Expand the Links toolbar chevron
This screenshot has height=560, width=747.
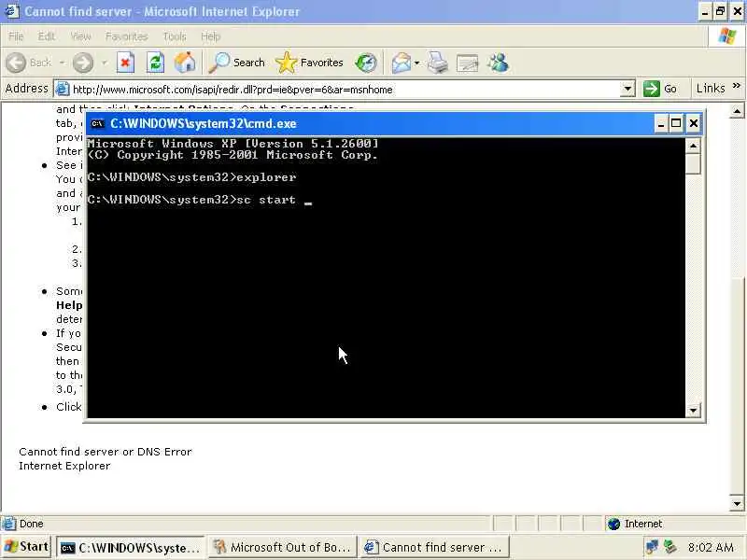click(737, 86)
